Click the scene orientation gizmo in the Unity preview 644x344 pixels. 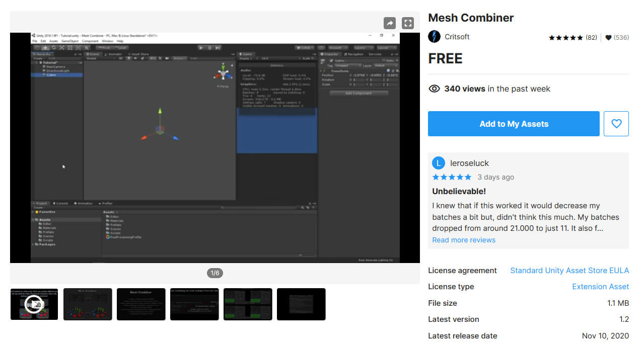pos(223,73)
